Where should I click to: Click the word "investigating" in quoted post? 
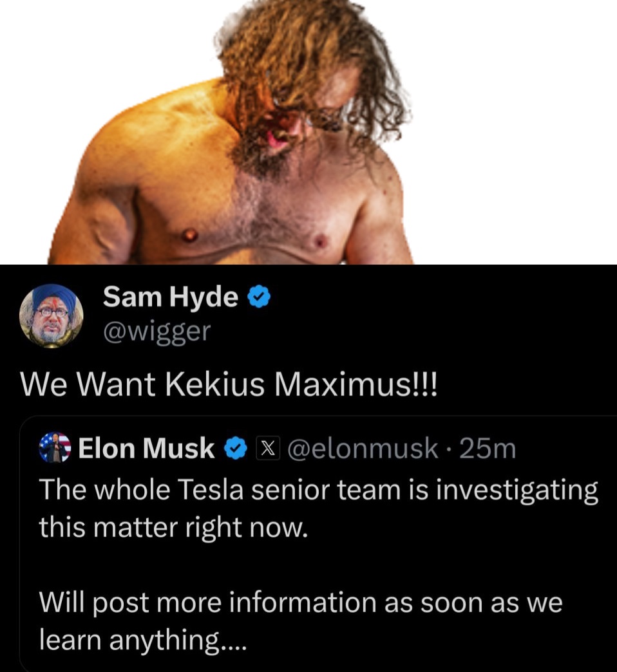click(517, 491)
